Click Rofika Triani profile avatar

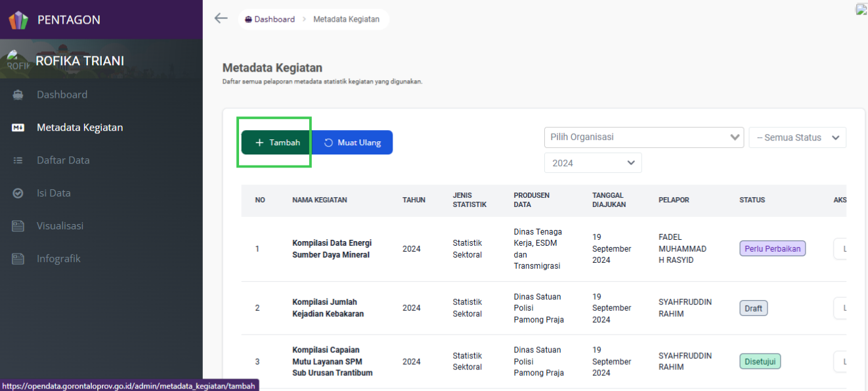pyautogui.click(x=18, y=61)
